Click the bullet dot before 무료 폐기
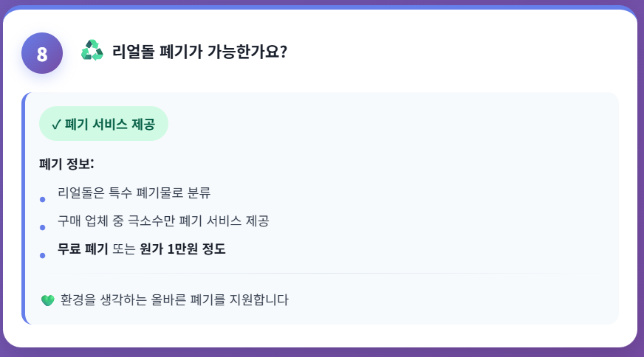This screenshot has width=644, height=357. 42,254
